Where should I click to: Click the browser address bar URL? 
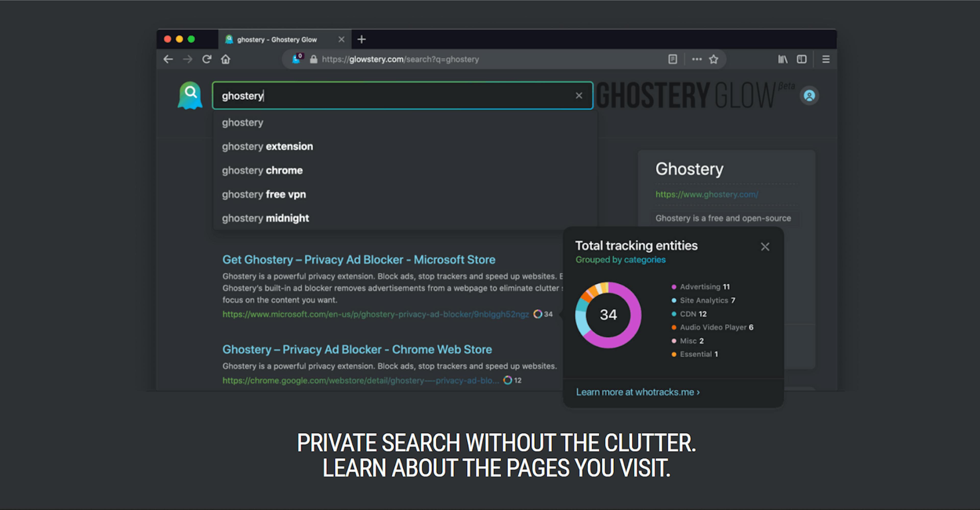click(x=400, y=59)
